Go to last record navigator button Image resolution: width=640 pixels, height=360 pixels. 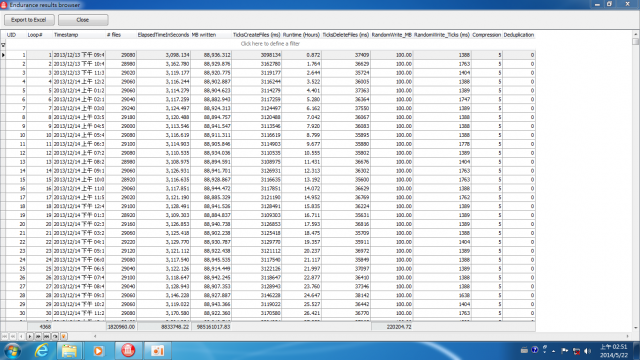[x=47, y=336]
